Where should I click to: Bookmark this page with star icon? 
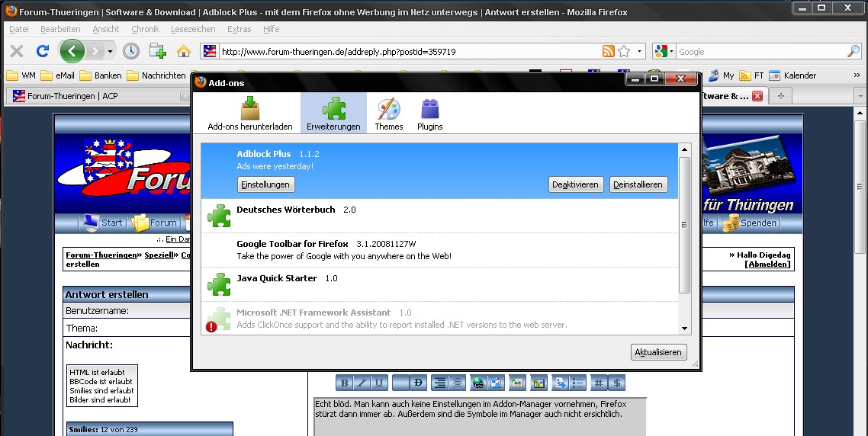point(624,52)
